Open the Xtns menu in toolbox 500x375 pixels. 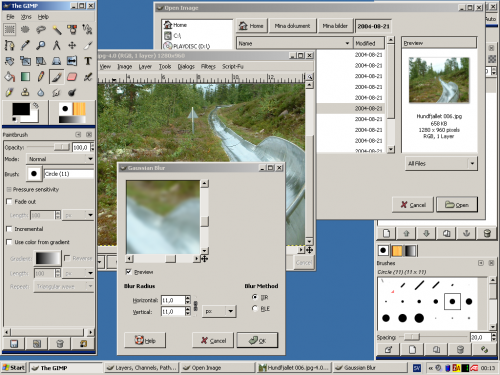pyautogui.click(x=26, y=17)
